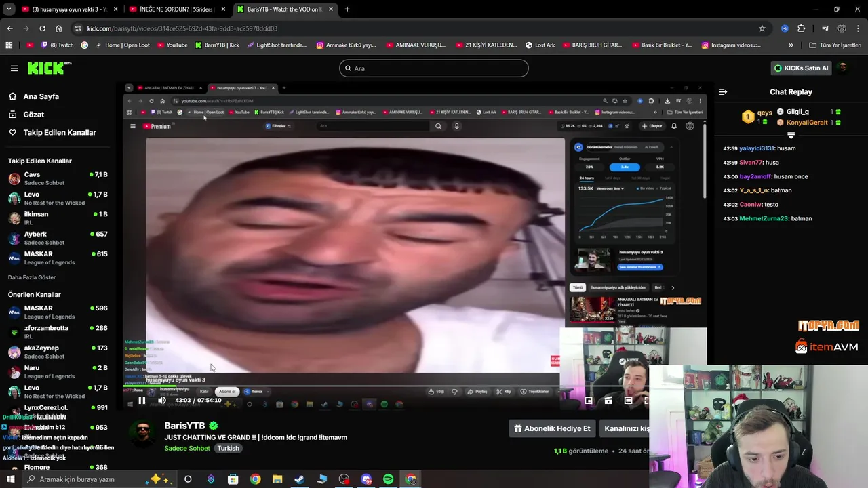Click chat username bay2amoff
The width and height of the screenshot is (868, 488).
click(x=755, y=177)
